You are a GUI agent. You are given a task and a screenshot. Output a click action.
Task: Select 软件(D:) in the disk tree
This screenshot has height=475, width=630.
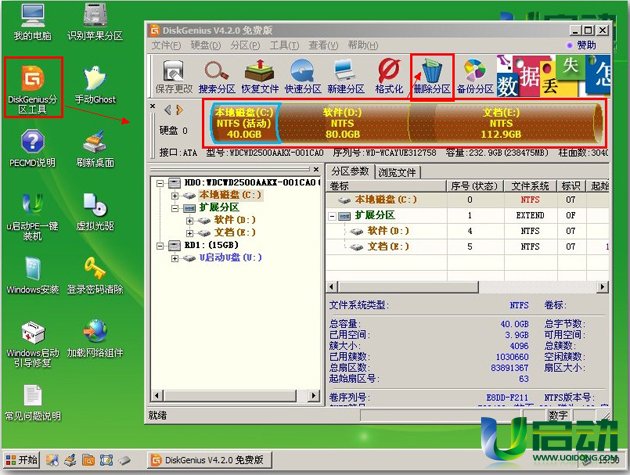point(235,220)
